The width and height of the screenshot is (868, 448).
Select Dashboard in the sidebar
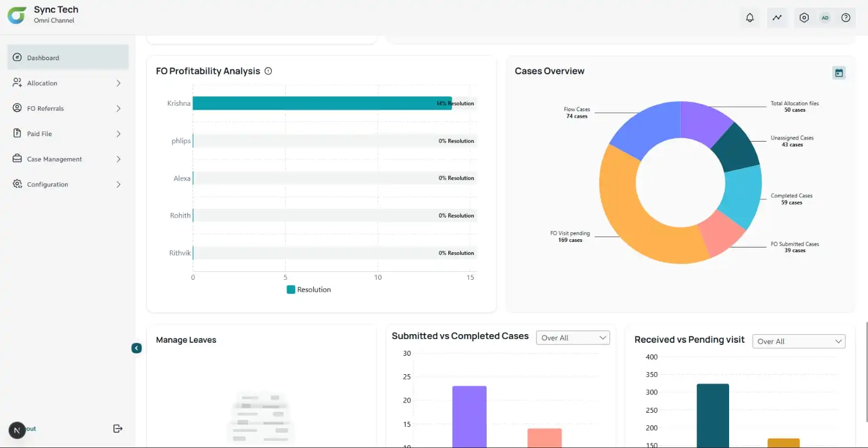[68, 57]
